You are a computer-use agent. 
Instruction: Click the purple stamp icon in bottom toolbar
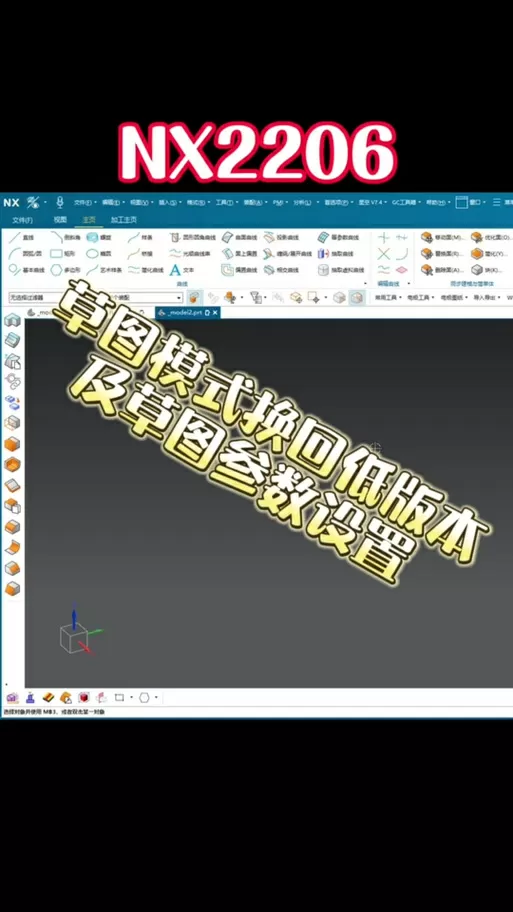(x=30, y=697)
